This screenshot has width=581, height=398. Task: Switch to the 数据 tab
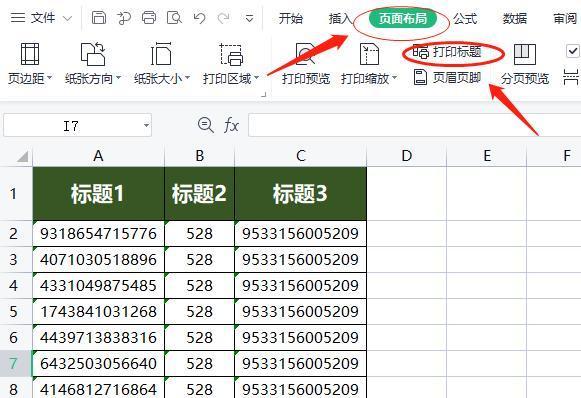tap(515, 18)
